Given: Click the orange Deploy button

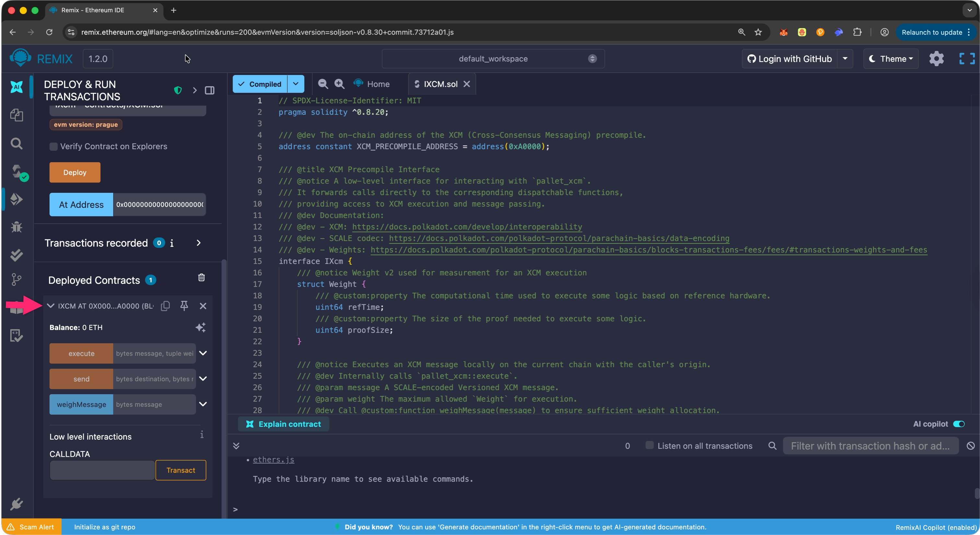Looking at the screenshot, I should coord(75,172).
